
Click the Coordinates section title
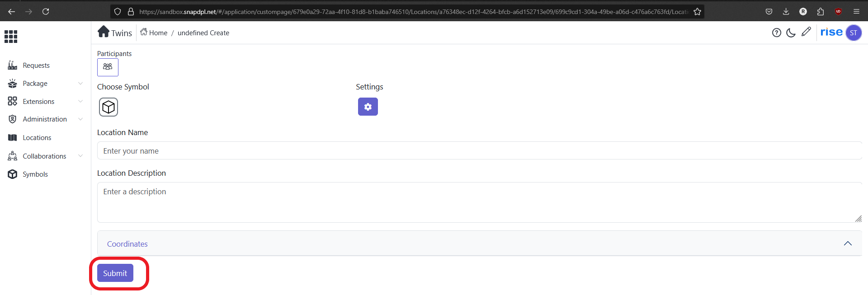click(127, 244)
